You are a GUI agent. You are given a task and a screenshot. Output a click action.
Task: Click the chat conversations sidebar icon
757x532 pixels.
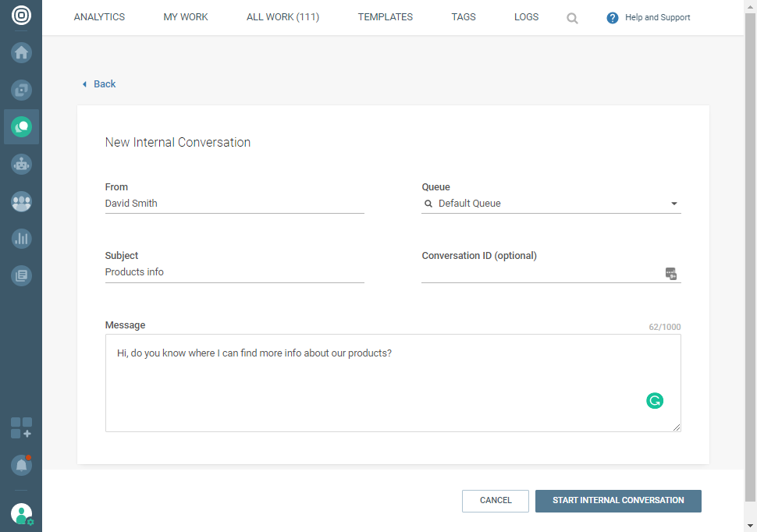tap(21, 126)
